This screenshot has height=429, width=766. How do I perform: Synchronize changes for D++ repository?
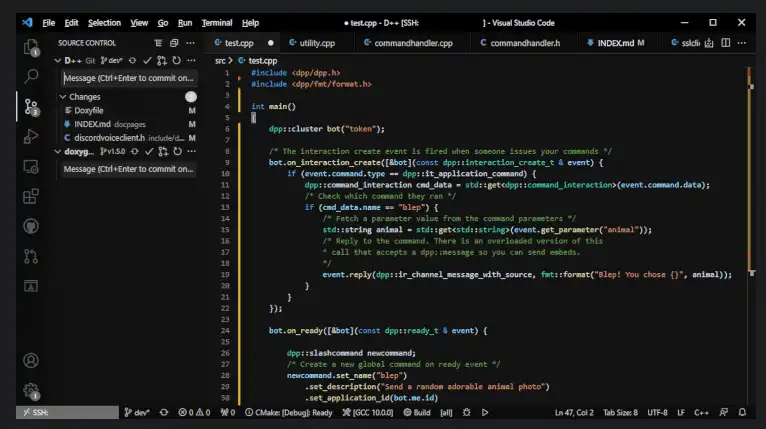click(132, 61)
